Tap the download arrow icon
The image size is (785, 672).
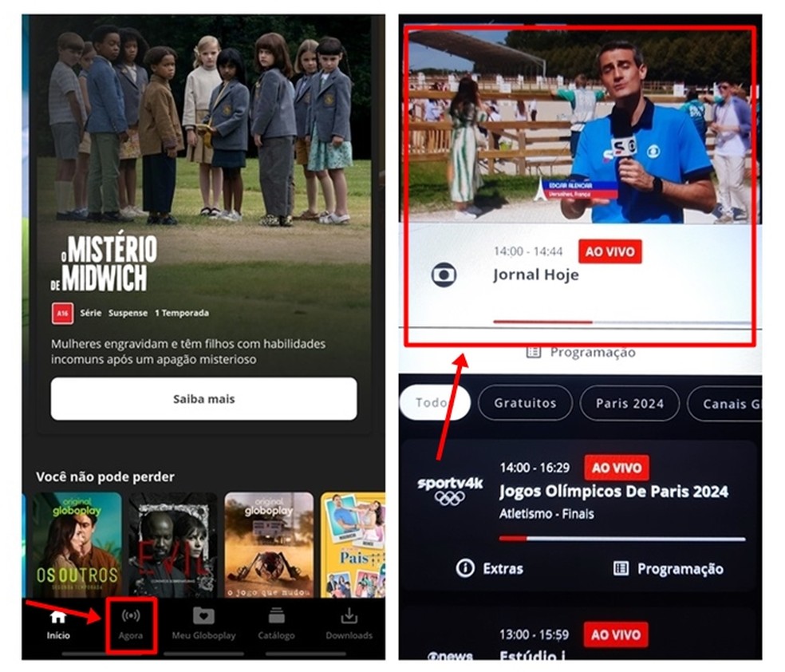[349, 616]
